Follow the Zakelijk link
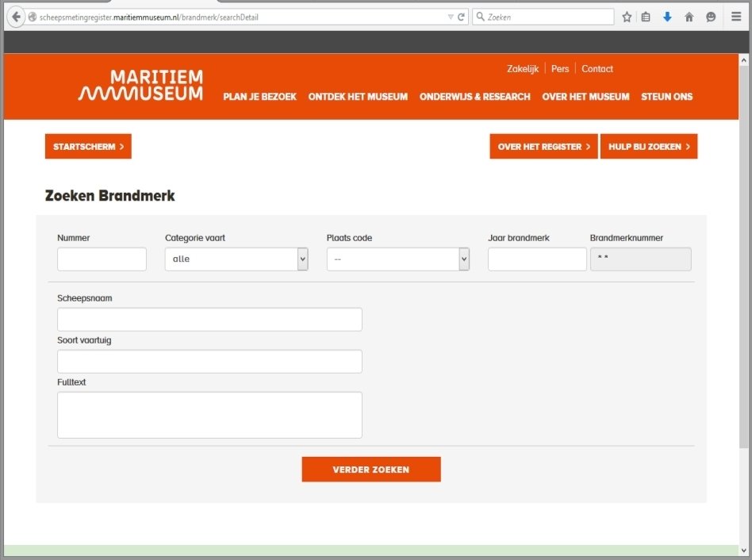Image resolution: width=752 pixels, height=560 pixels. (523, 68)
